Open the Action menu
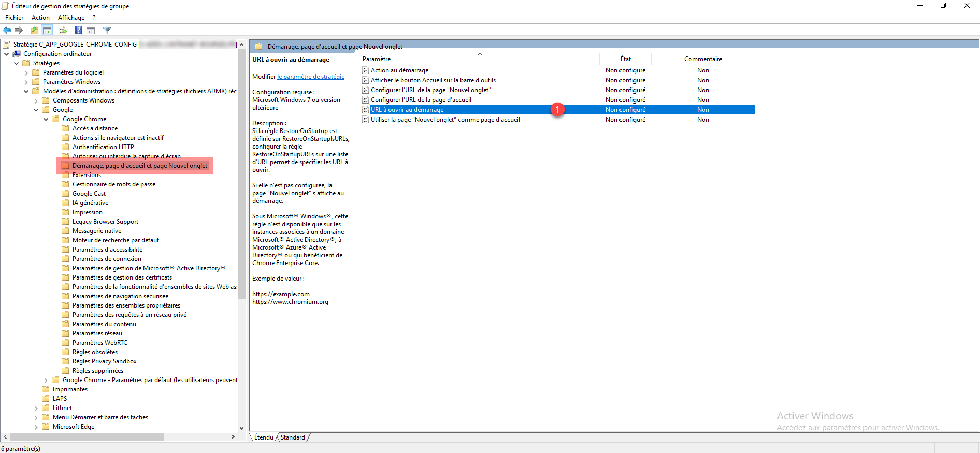The image size is (980, 453). point(40,18)
